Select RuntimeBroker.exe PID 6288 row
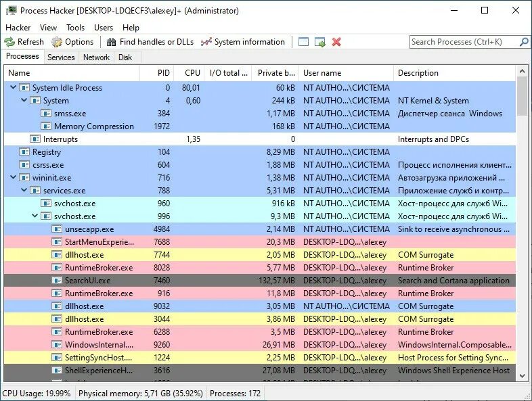This screenshot has width=532, height=401. [x=260, y=332]
